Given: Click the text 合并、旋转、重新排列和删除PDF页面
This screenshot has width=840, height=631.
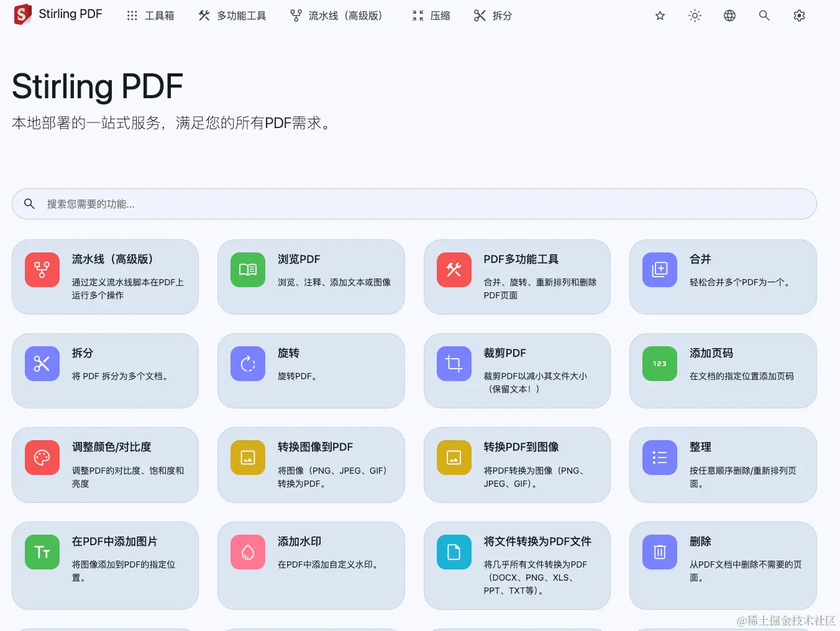Looking at the screenshot, I should click(x=541, y=288).
